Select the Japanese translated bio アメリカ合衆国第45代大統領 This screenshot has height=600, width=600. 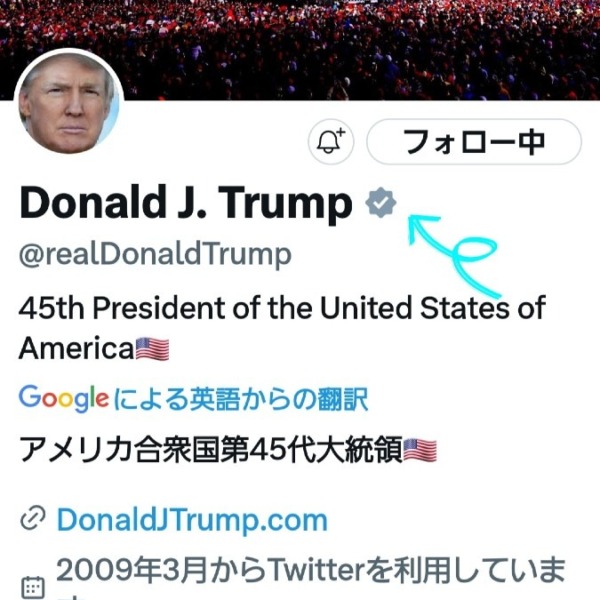(211, 449)
